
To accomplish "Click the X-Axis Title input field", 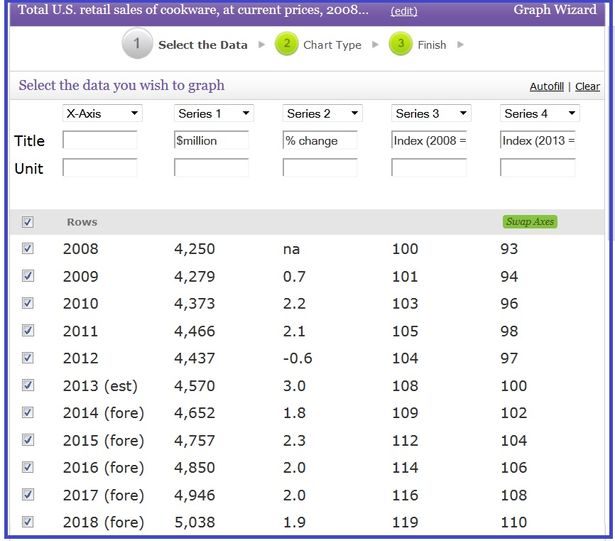I will (100, 141).
